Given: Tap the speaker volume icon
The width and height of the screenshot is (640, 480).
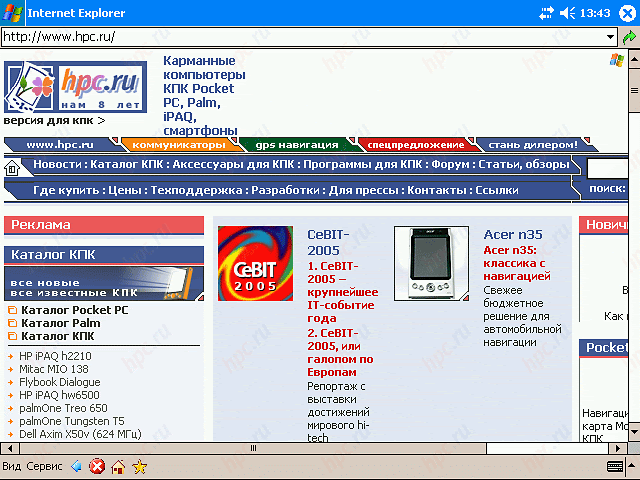Looking at the screenshot, I should (567, 13).
